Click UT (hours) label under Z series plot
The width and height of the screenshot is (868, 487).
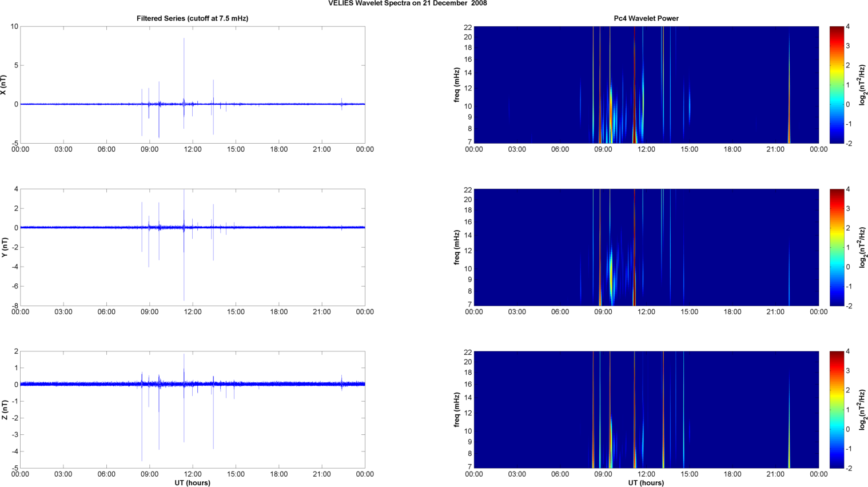[x=192, y=483]
